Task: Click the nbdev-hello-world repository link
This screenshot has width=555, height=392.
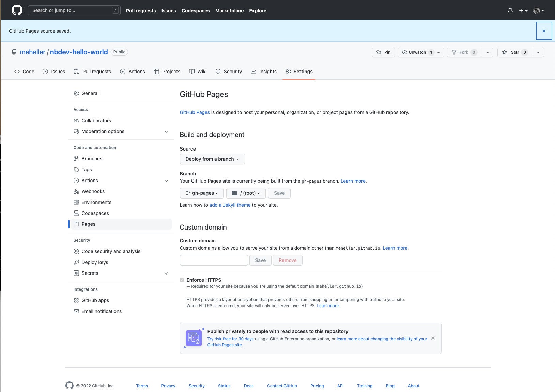Action: click(79, 52)
